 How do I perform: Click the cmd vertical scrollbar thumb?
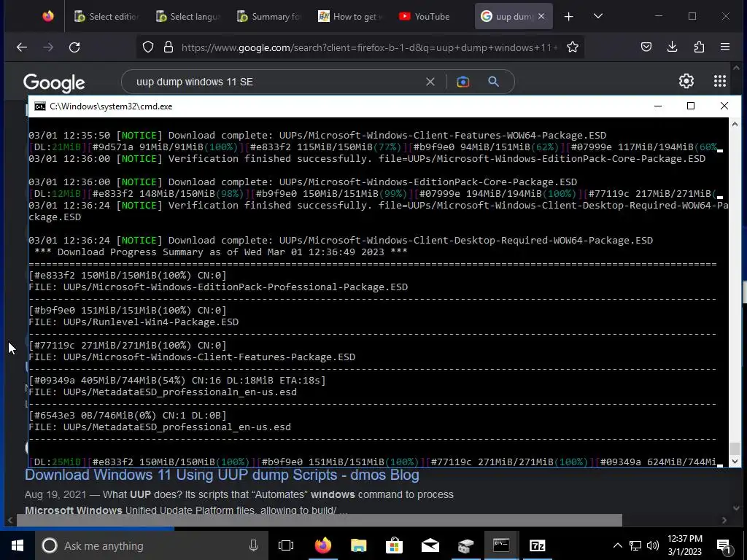tap(735, 448)
